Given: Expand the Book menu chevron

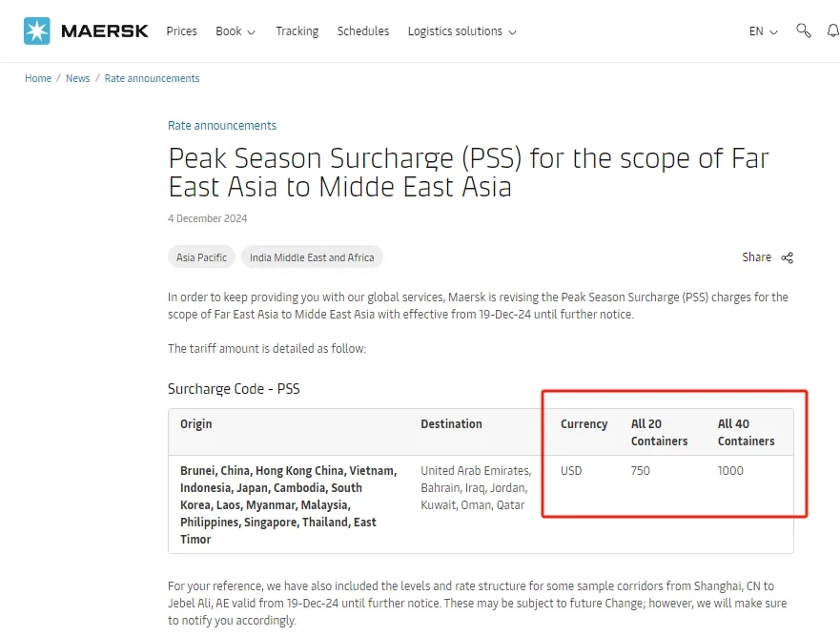Looking at the screenshot, I should [x=251, y=32].
